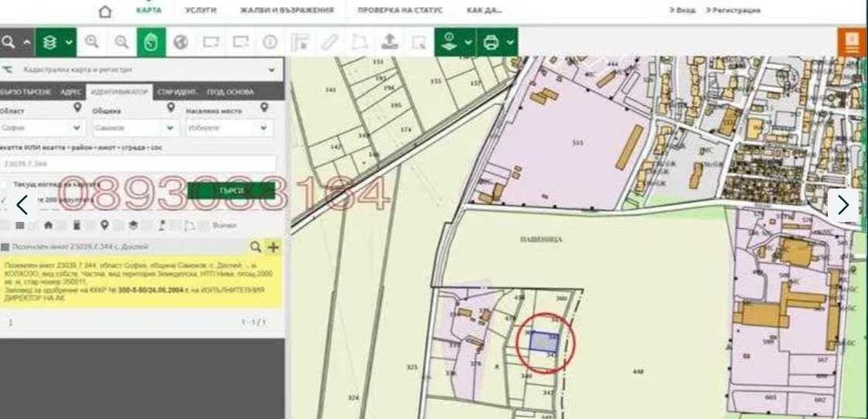Filter results by the person icon
The height and width of the screenshot is (419, 868).
point(161,226)
